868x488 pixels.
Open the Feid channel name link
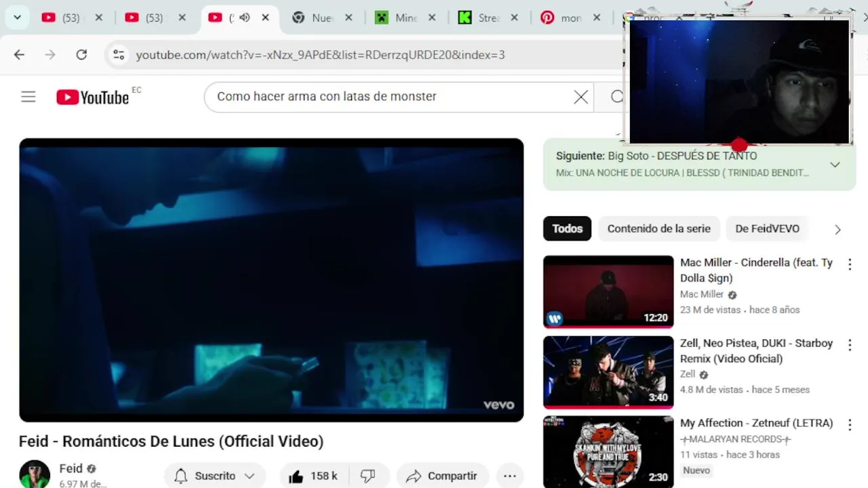(x=71, y=468)
